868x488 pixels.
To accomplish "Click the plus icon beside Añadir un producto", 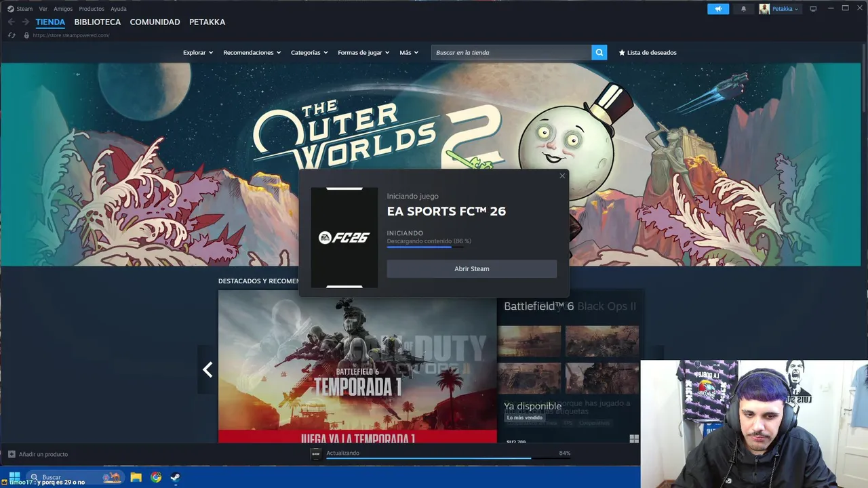I will pos(12,454).
